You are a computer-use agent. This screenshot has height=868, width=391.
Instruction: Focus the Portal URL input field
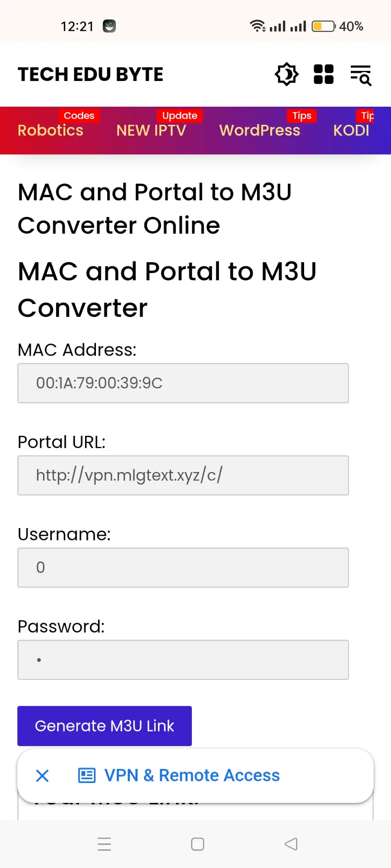(183, 476)
